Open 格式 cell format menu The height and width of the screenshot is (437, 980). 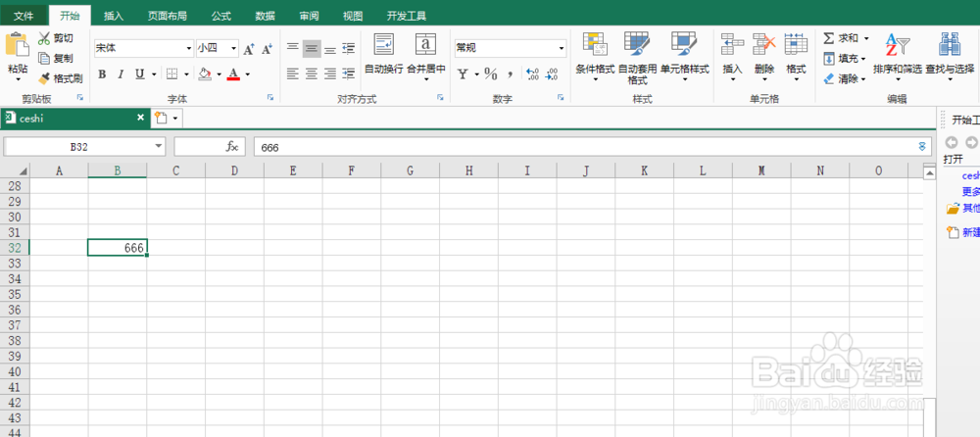click(x=796, y=58)
